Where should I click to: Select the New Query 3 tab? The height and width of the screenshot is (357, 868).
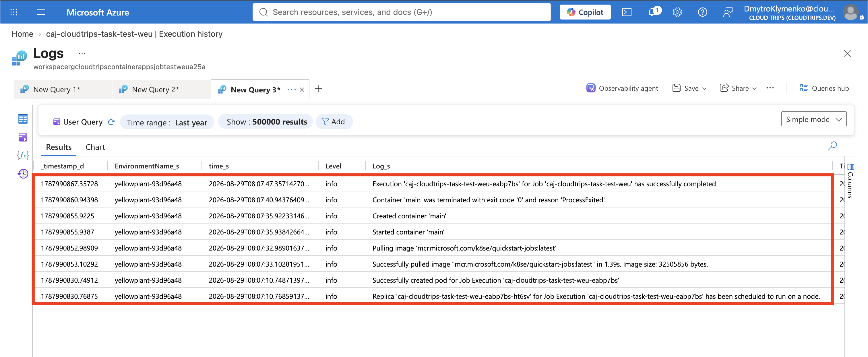[x=255, y=90]
